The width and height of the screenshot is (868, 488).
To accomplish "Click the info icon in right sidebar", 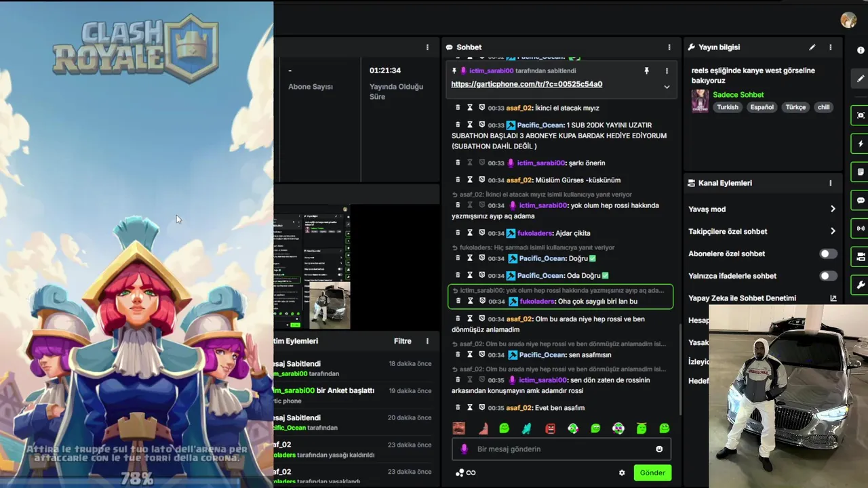I will (861, 50).
